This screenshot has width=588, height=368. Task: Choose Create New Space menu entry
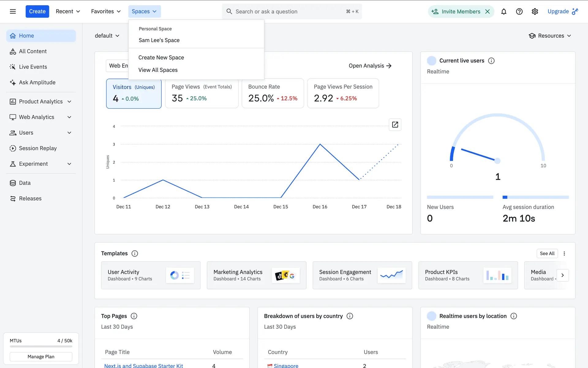[161, 57]
